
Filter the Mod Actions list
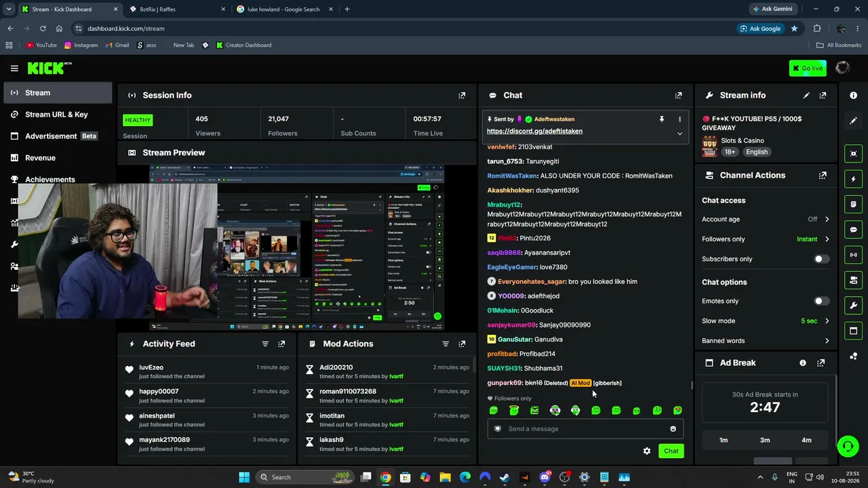click(x=446, y=344)
